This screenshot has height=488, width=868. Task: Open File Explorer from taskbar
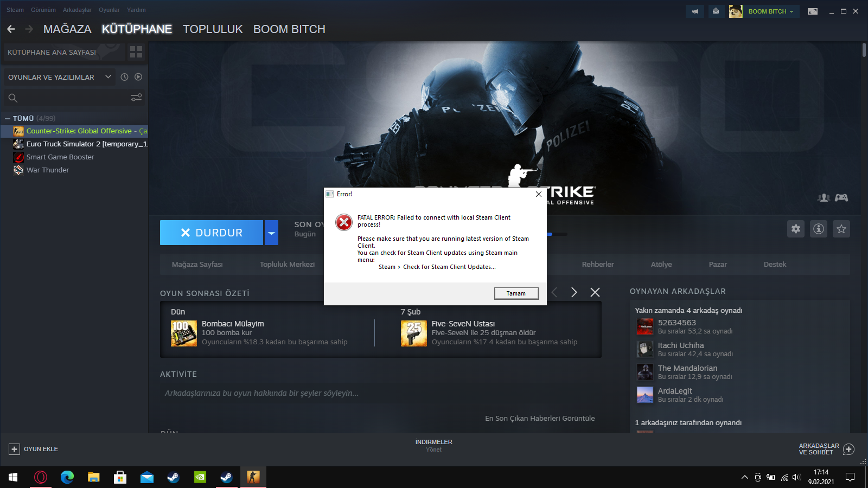click(x=94, y=477)
